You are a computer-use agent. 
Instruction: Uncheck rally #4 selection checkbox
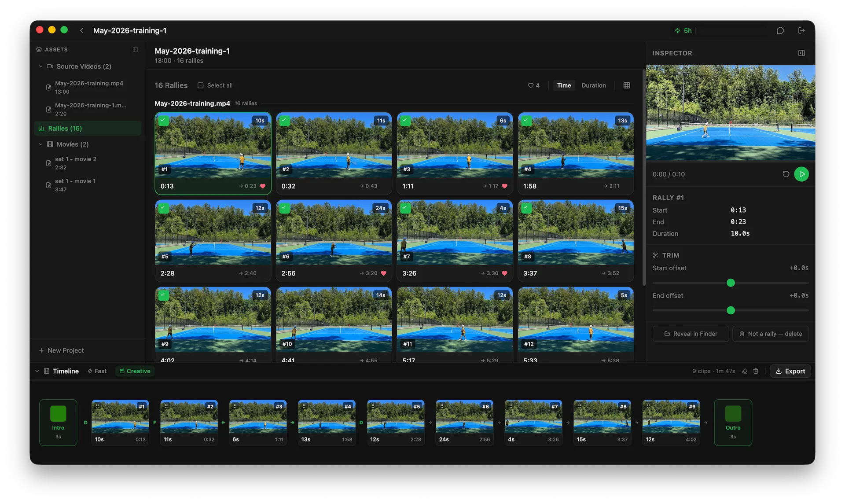526,121
